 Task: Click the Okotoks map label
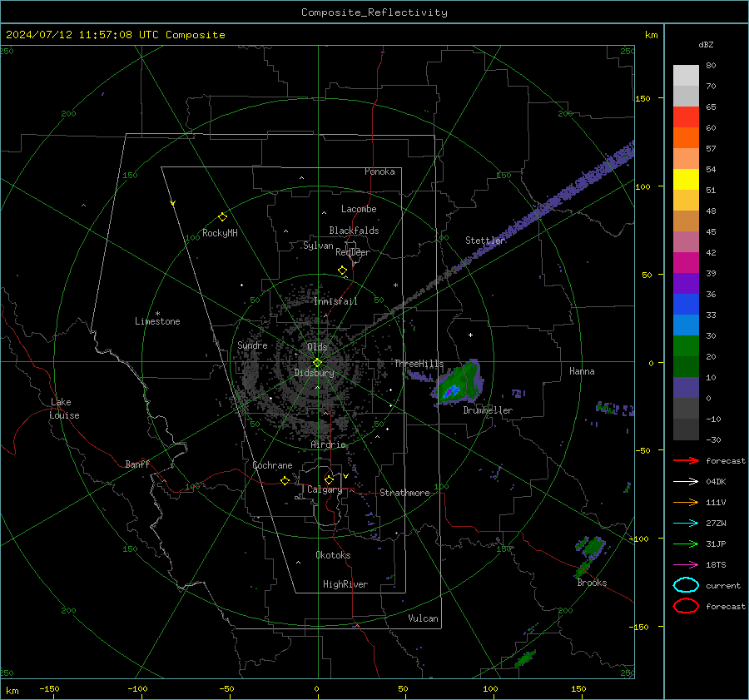(x=333, y=555)
